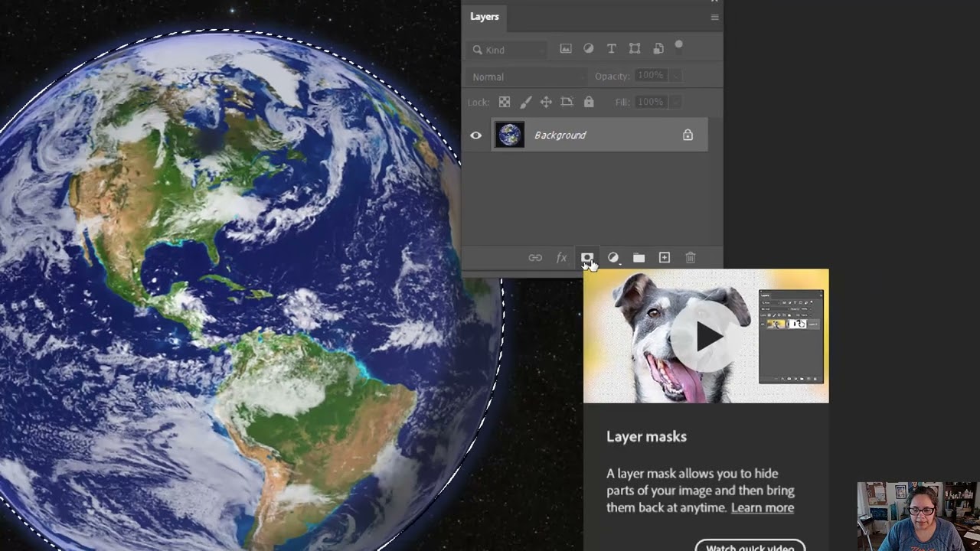Create a new layer plus icon

(x=665, y=258)
